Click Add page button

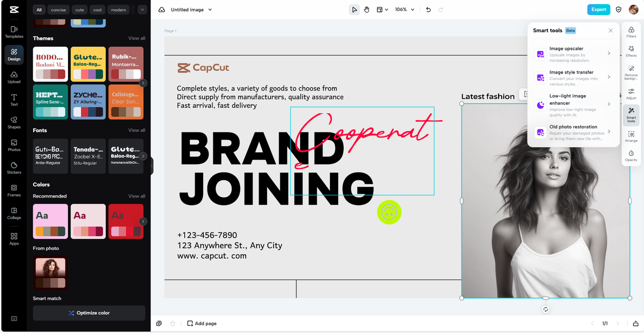click(202, 323)
